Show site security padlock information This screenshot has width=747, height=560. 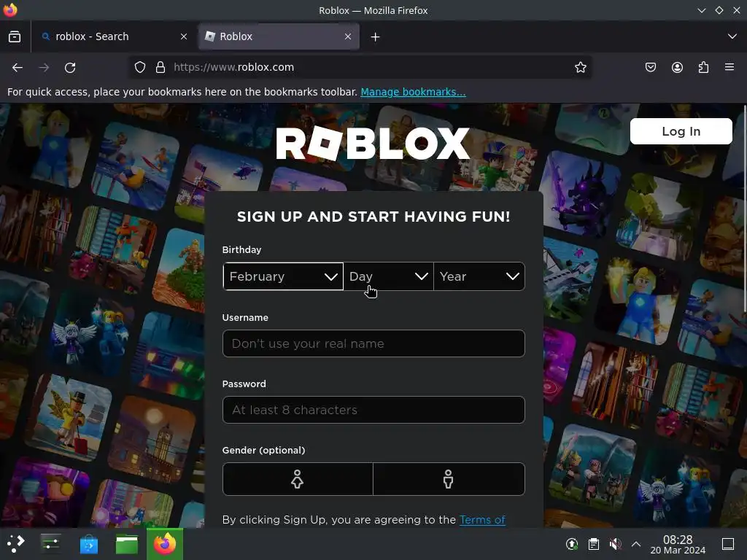pos(160,68)
